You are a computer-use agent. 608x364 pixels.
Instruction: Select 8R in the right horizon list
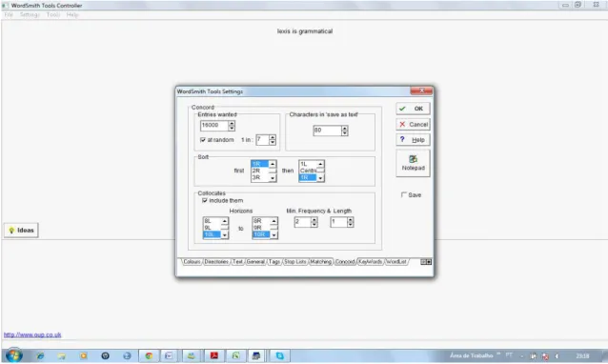click(261, 221)
